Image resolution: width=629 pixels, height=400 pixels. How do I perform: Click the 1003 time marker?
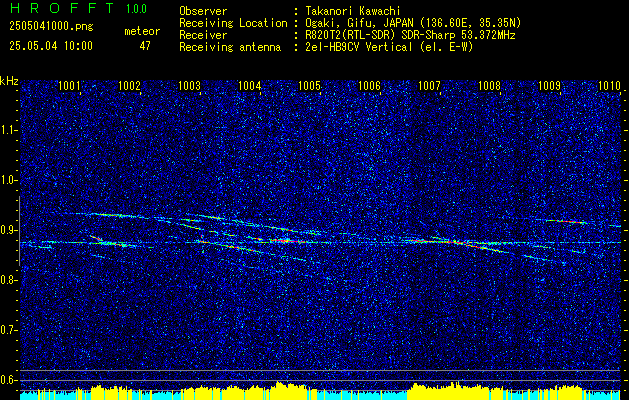click(x=189, y=86)
